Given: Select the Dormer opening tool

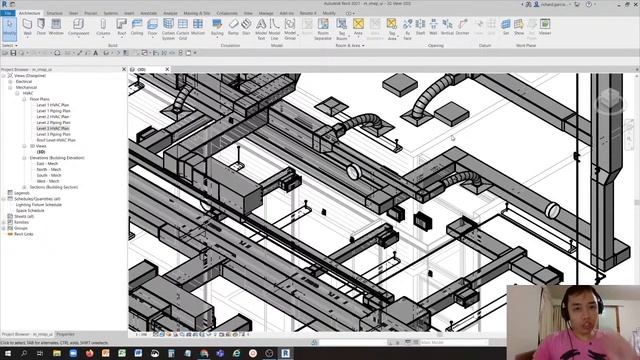Looking at the screenshot, I should click(x=462, y=27).
